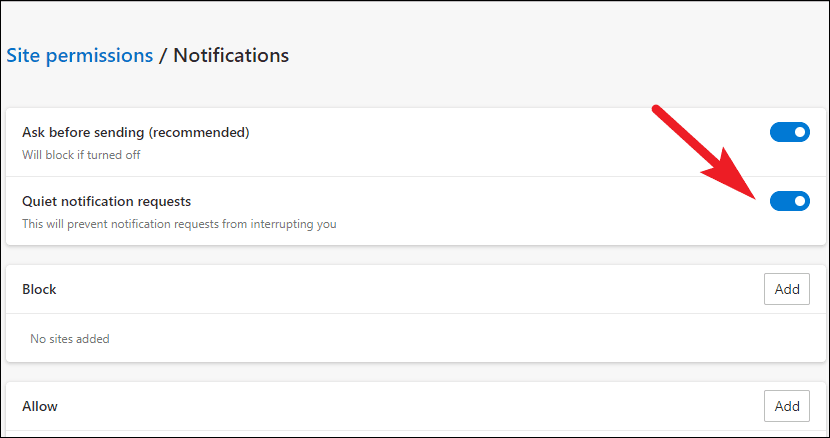830x438 pixels.
Task: Click the white knob of Ask toggle
Action: tap(799, 132)
